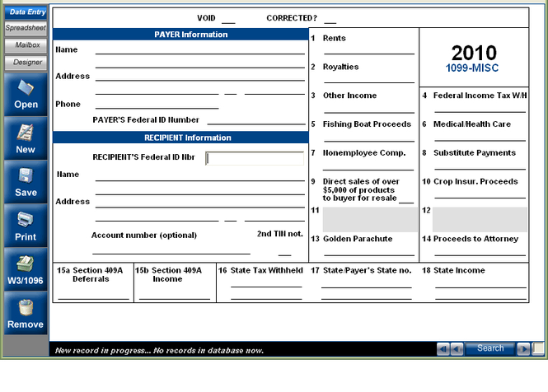Click the RECIPIENT Address field
The image size is (548, 392).
(x=200, y=203)
